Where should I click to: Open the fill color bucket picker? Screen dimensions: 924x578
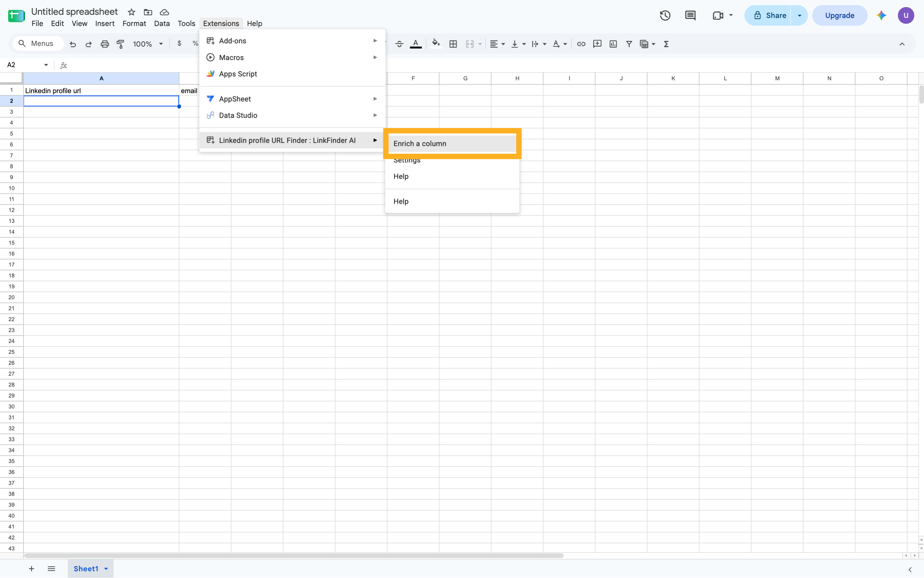pyautogui.click(x=436, y=44)
